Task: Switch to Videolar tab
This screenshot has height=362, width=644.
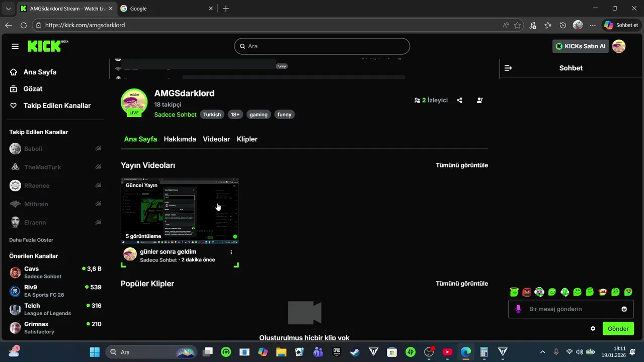Action: pyautogui.click(x=216, y=139)
